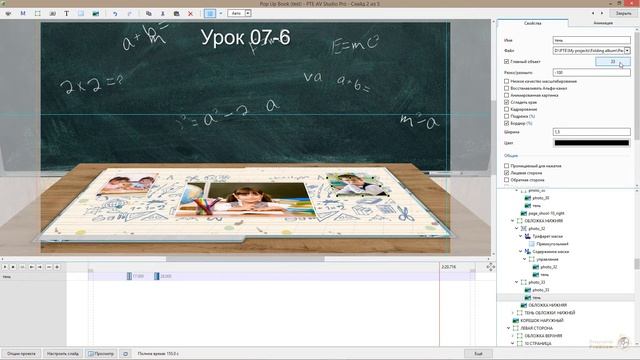Click the horizontal scrollbar under preview
This screenshot has height=360, width=640.
pos(245,259)
